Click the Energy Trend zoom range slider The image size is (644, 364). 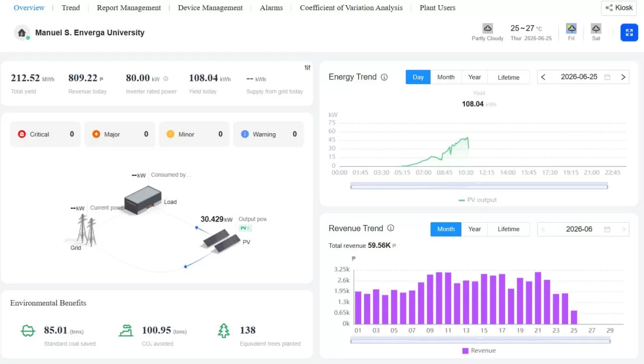(479, 186)
